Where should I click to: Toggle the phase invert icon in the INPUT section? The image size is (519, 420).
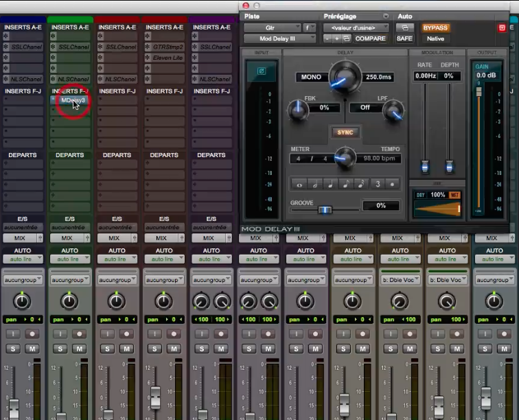(261, 71)
